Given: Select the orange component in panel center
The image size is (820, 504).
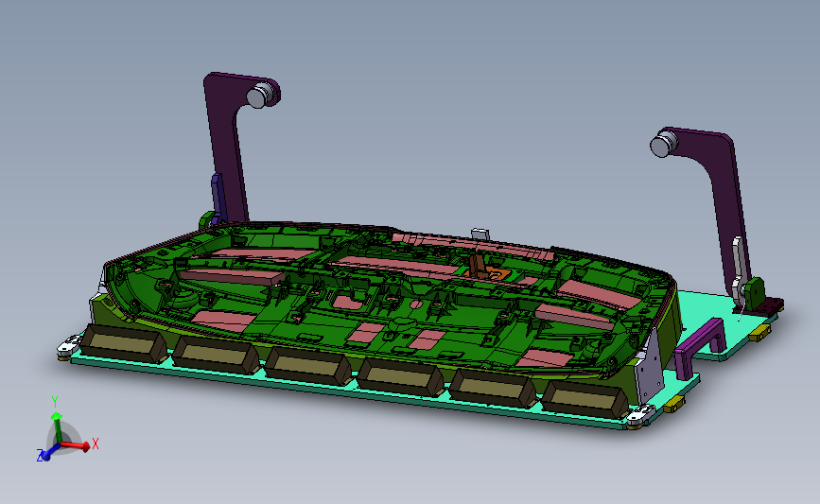Looking at the screenshot, I should coord(486,271).
